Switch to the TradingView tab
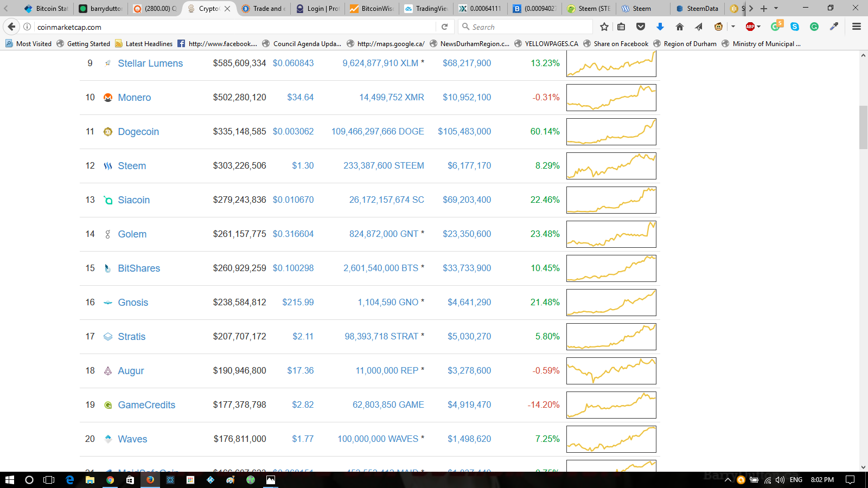 (x=426, y=8)
